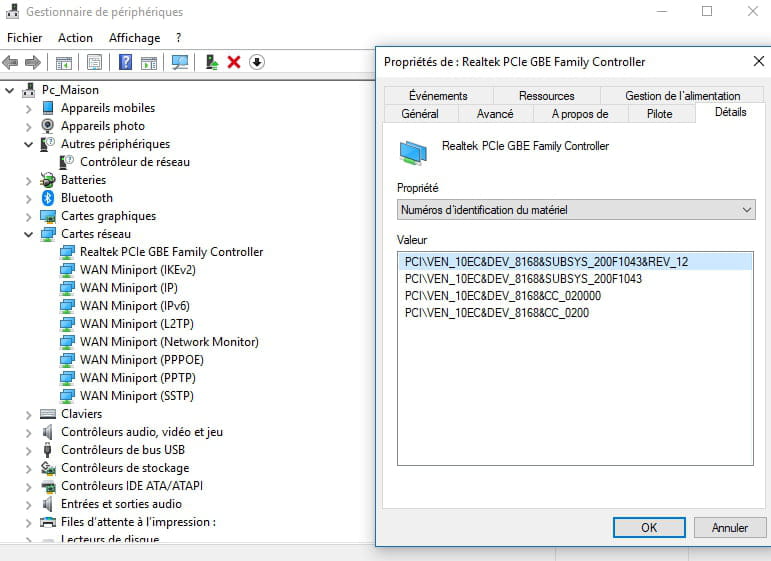The width and height of the screenshot is (771, 561).
Task: Click the Appareils mobiles icon
Action: 48,108
